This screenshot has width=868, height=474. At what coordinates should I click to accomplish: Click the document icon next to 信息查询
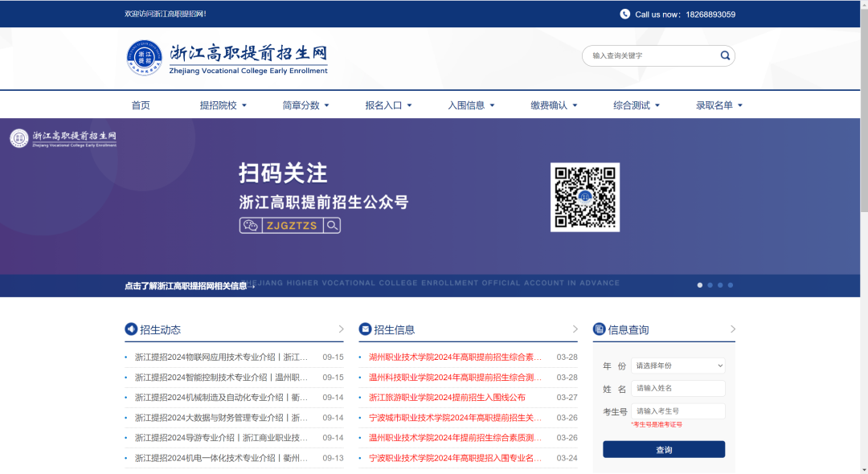[x=599, y=329]
